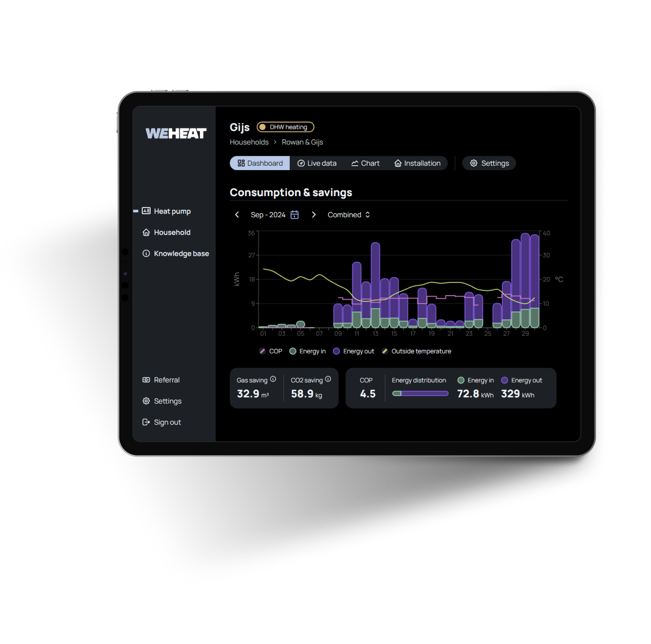Click the Gas saving info icon
Screen dimensions: 651x644
click(273, 379)
